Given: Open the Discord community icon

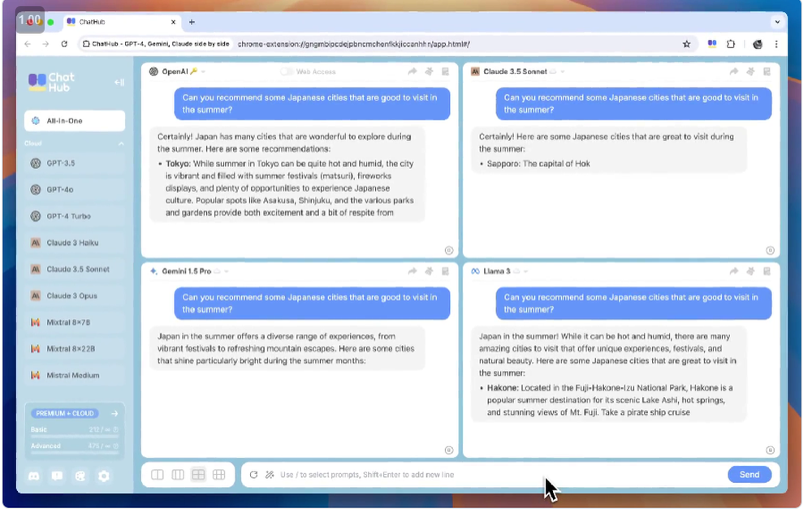Looking at the screenshot, I should click(x=34, y=476).
